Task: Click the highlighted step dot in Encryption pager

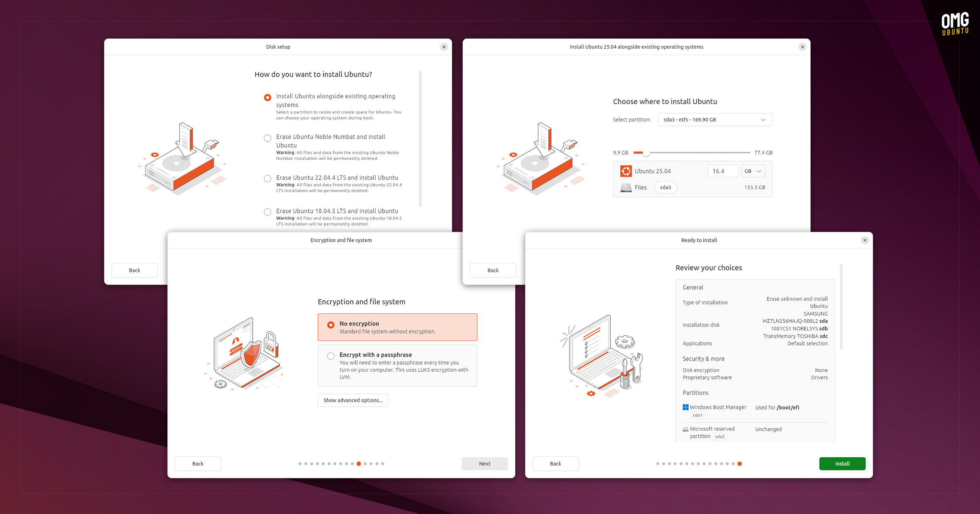Action: point(359,464)
